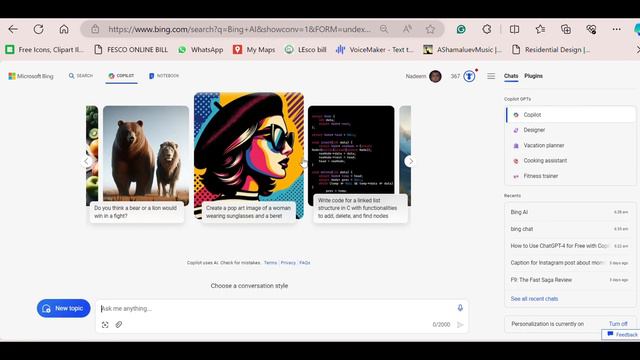
Task: Reload the page with the refresh icon
Action: [x=38, y=29]
